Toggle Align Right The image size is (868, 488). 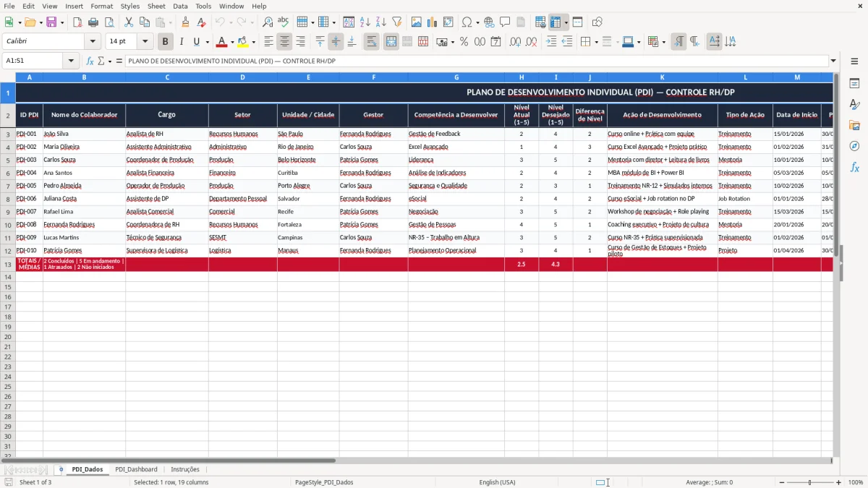(x=301, y=42)
